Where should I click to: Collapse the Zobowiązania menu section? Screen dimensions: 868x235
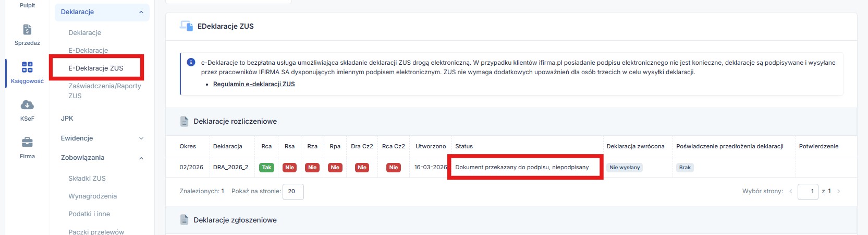pos(141,158)
